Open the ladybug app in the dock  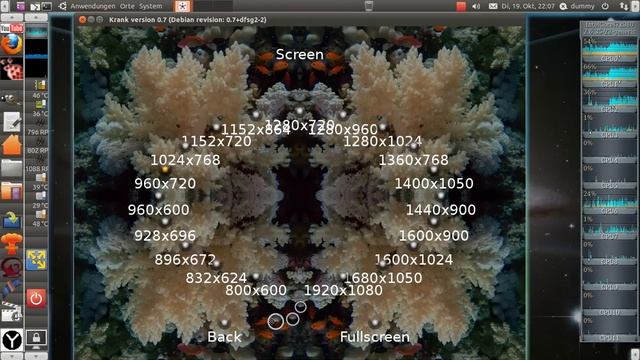tap(11, 69)
